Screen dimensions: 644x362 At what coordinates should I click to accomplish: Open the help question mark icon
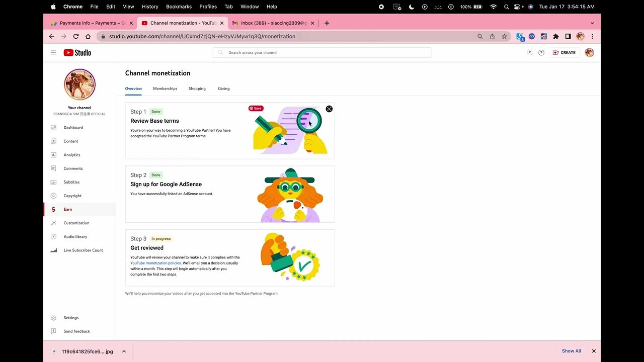click(541, 52)
